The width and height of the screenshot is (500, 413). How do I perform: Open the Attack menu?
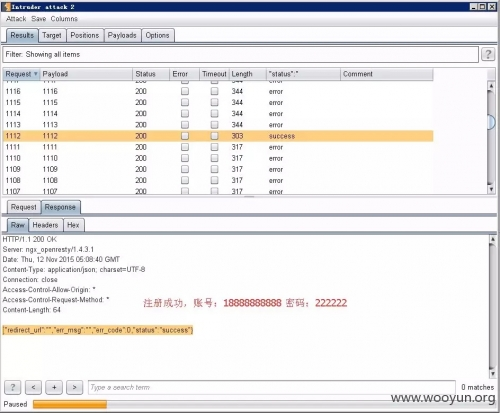(16, 19)
